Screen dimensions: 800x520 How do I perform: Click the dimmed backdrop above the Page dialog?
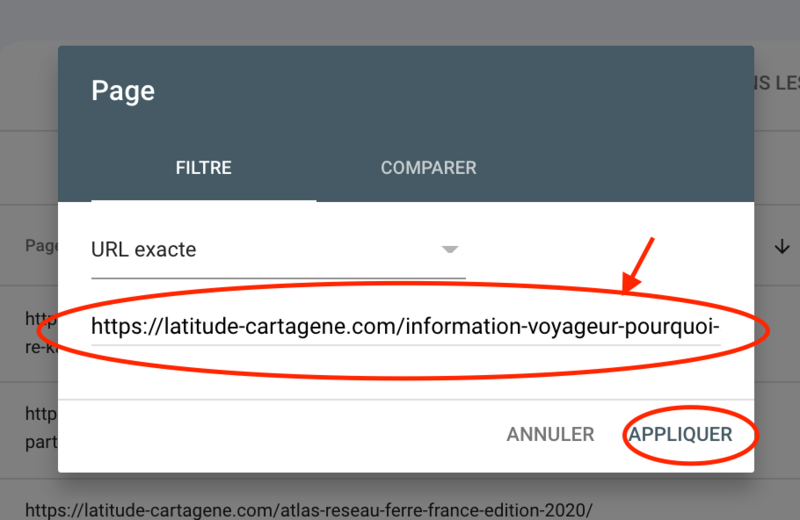click(400, 20)
